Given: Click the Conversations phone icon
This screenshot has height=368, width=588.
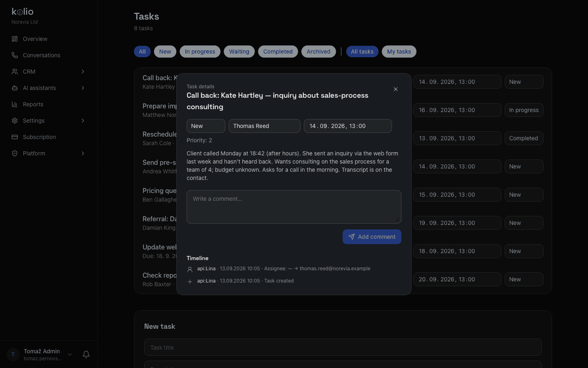Looking at the screenshot, I should (15, 55).
